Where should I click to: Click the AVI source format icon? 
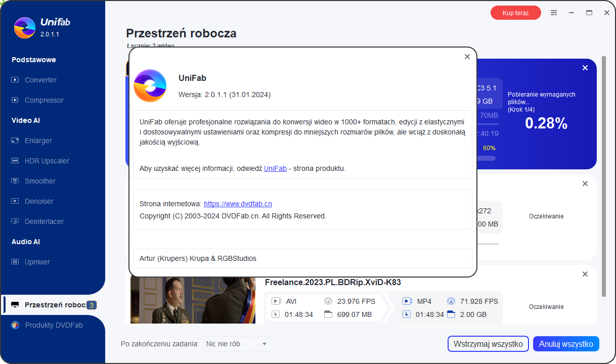(x=276, y=301)
